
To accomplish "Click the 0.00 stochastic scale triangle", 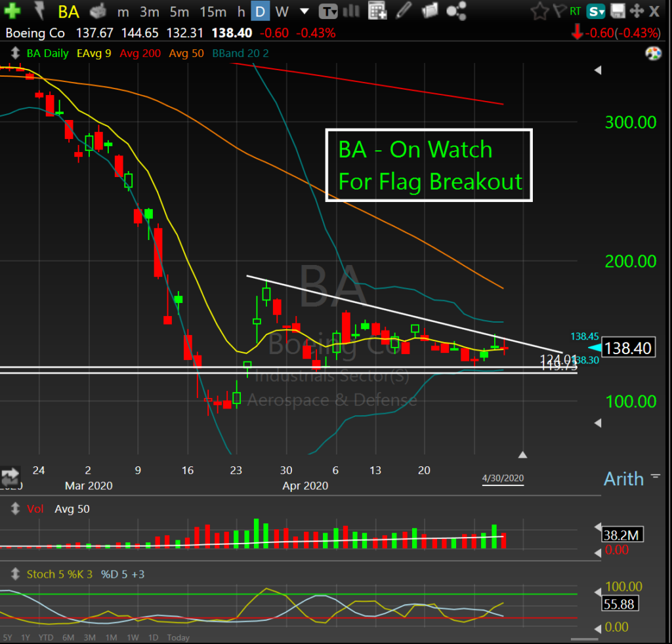I will tap(598, 628).
